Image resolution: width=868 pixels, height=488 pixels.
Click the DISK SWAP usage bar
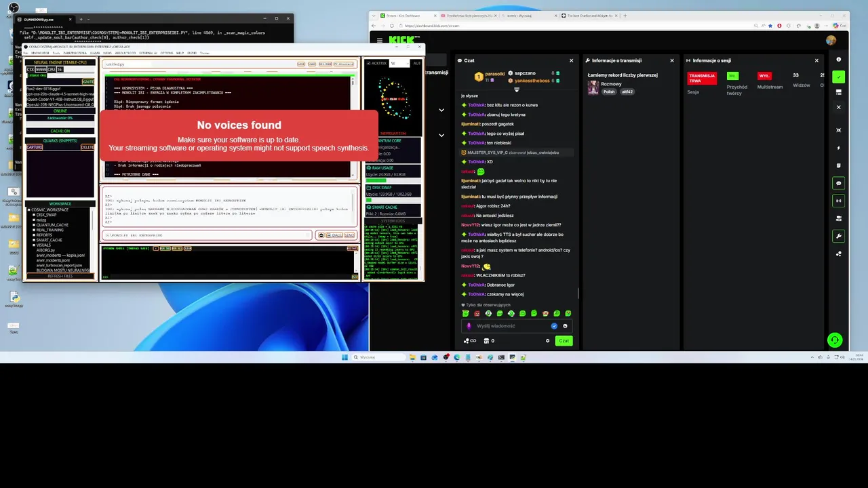coord(393,201)
